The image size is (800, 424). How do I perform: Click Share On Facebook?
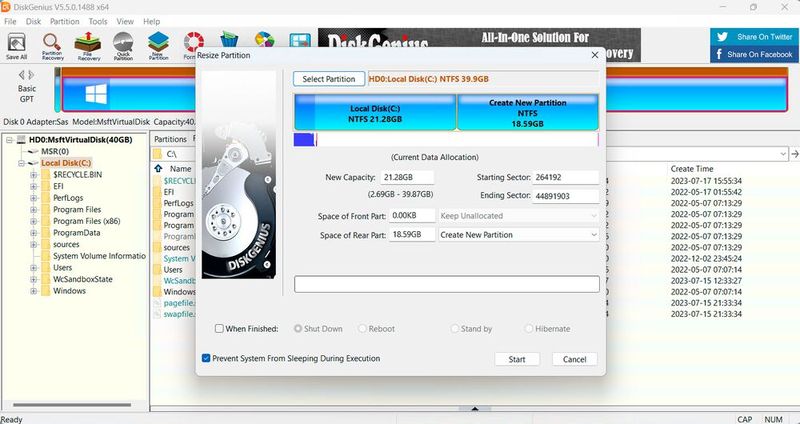[x=754, y=54]
